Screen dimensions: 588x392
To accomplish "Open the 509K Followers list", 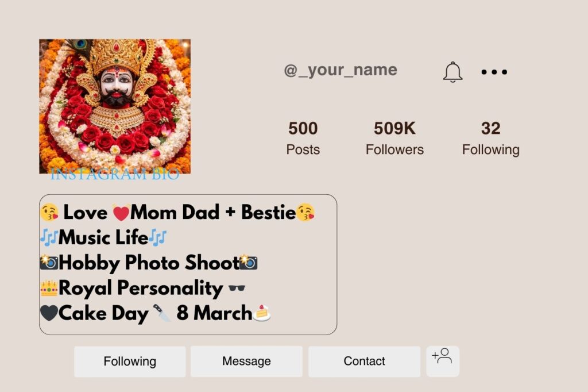I will pyautogui.click(x=394, y=138).
